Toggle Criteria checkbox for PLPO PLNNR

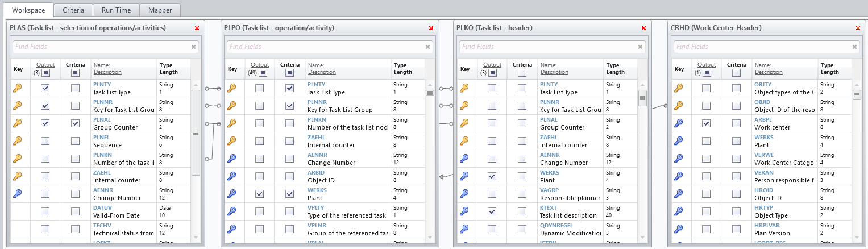point(289,106)
